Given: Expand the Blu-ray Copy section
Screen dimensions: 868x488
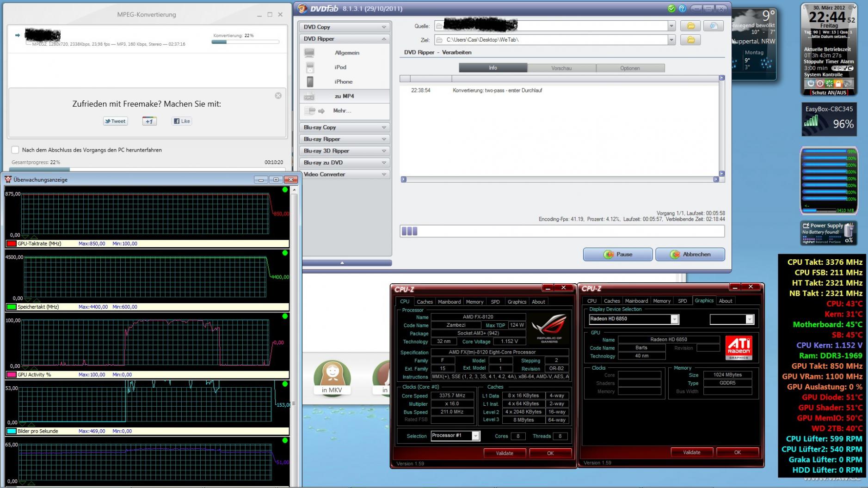Looking at the screenshot, I should (x=345, y=127).
